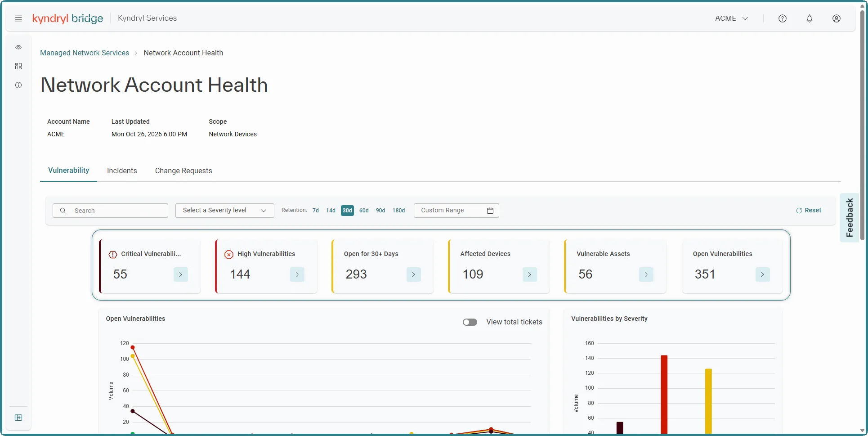The image size is (868, 436).
Task: Switch to the Change Requests tab
Action: (183, 171)
